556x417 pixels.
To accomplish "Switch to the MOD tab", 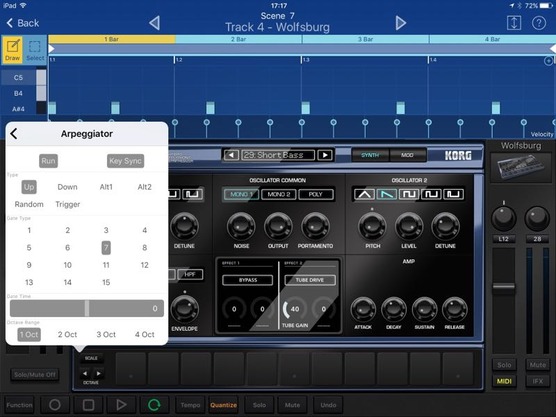I will click(x=407, y=155).
